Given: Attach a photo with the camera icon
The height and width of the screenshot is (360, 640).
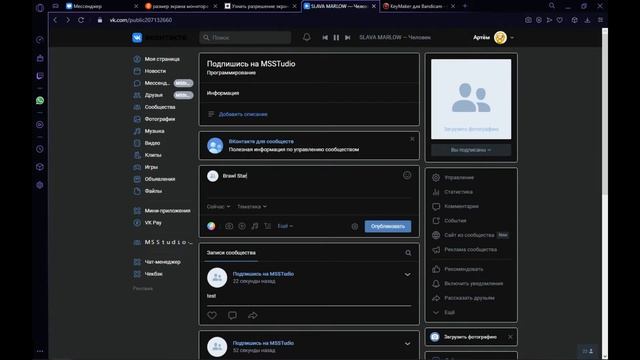Looking at the screenshot, I should click(229, 226).
